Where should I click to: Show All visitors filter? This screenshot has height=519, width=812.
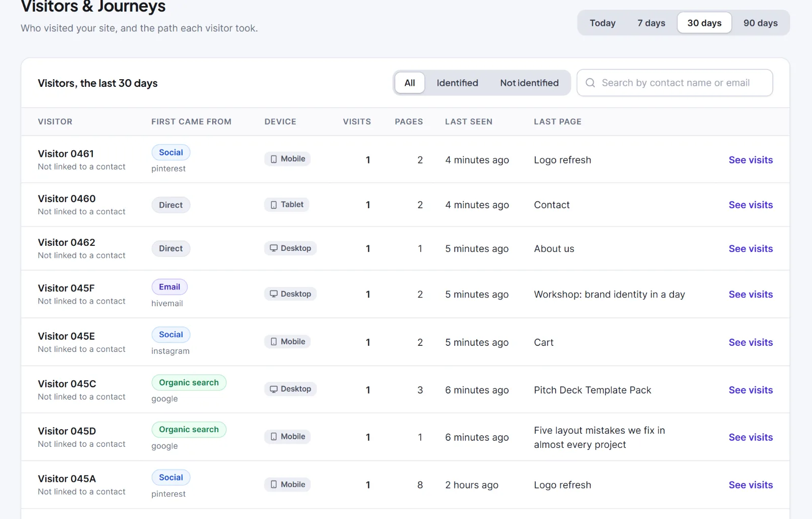pyautogui.click(x=410, y=83)
